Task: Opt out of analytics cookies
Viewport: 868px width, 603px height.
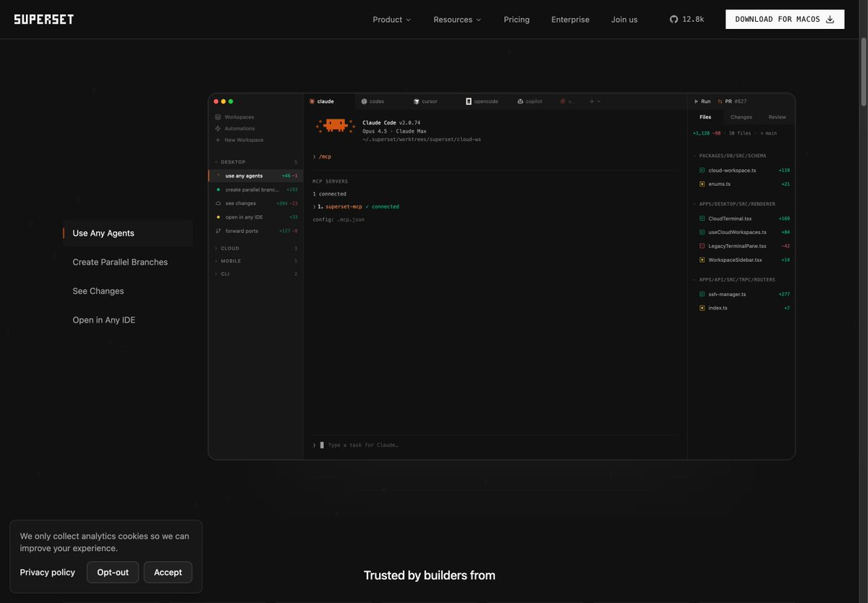Action: tap(113, 572)
